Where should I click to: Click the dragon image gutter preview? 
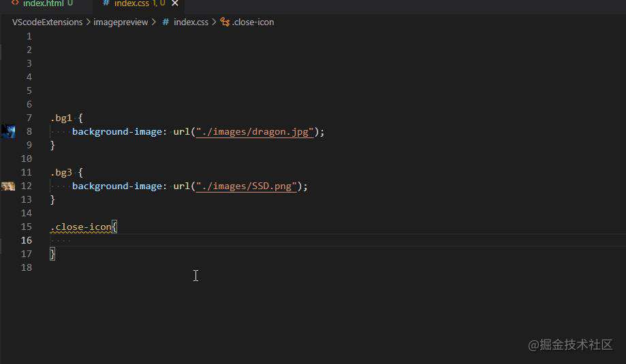(8, 131)
